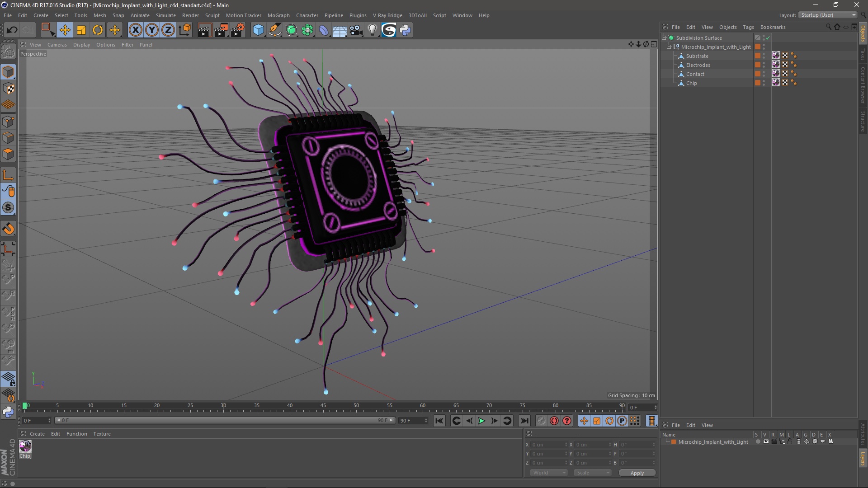The height and width of the screenshot is (488, 868).
Task: Click the floor environment icon
Action: coord(340,30)
